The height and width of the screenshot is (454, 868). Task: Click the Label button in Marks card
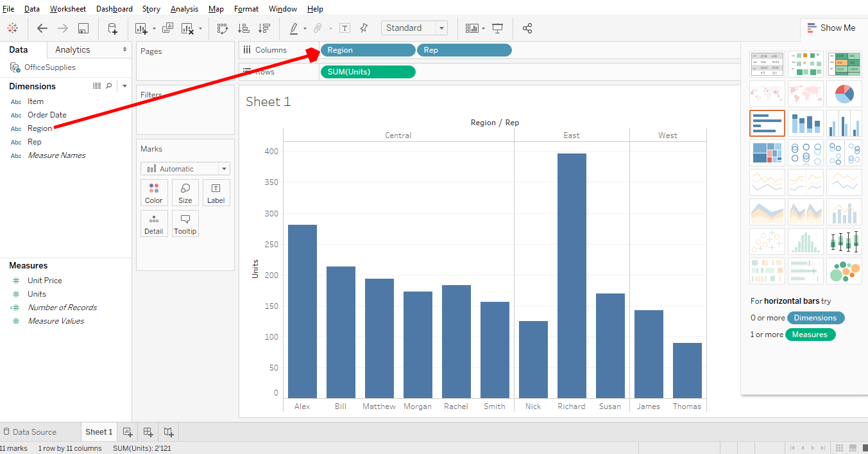(216, 193)
